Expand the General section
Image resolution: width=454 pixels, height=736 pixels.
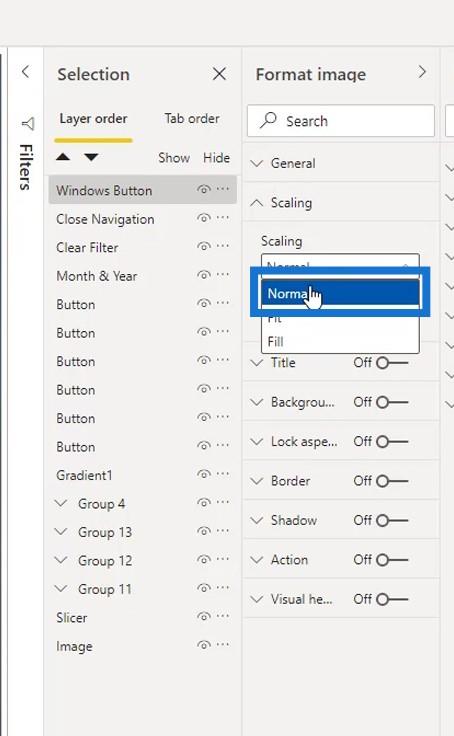tap(293, 163)
